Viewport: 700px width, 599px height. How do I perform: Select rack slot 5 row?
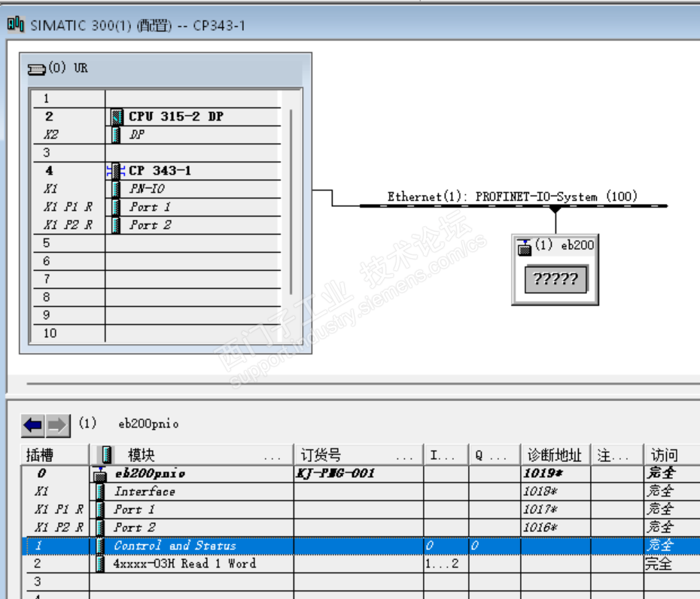pyautogui.click(x=157, y=243)
